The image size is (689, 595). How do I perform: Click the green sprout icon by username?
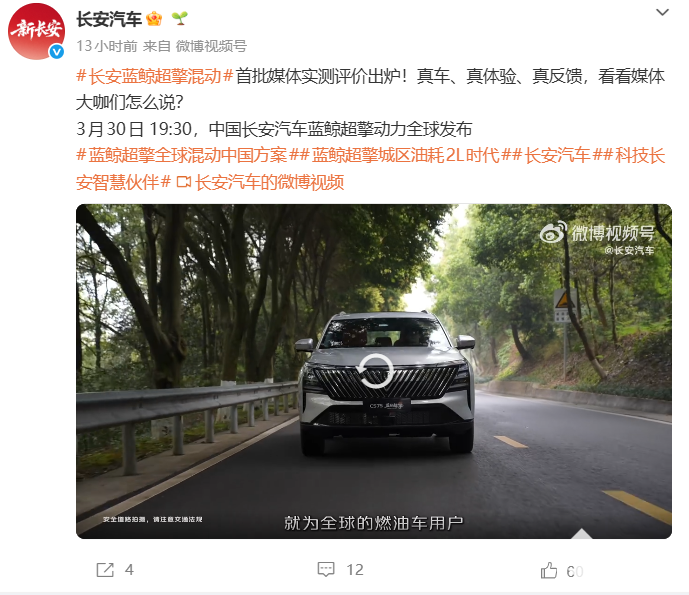coord(179,18)
